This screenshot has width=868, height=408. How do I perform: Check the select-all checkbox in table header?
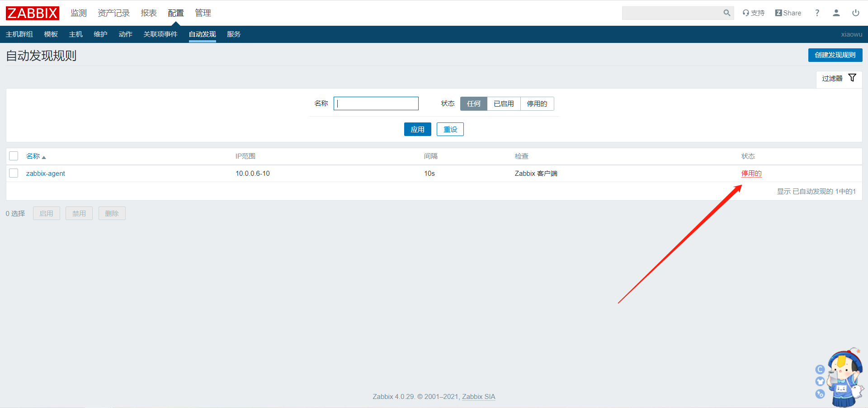tap(14, 156)
